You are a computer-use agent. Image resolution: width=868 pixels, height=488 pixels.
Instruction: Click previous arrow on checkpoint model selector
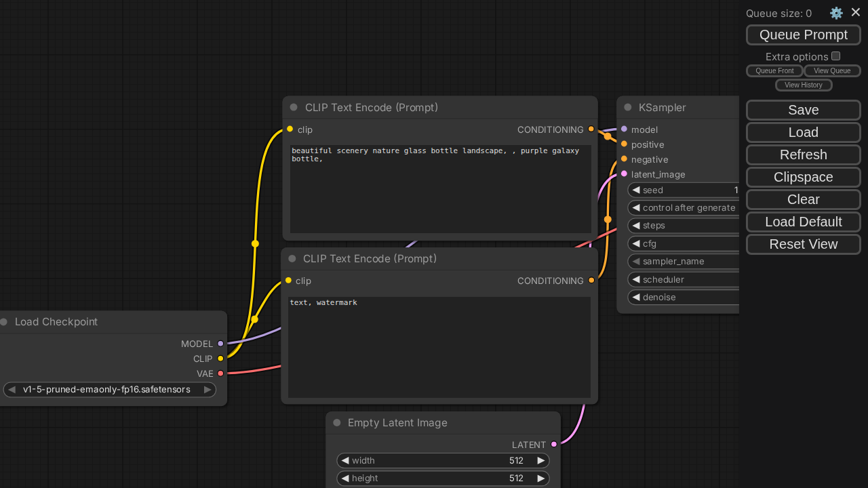click(12, 390)
